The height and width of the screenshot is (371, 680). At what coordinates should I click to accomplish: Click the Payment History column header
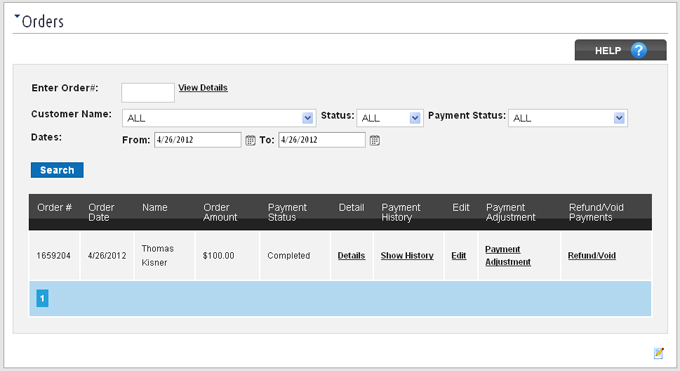pos(401,212)
